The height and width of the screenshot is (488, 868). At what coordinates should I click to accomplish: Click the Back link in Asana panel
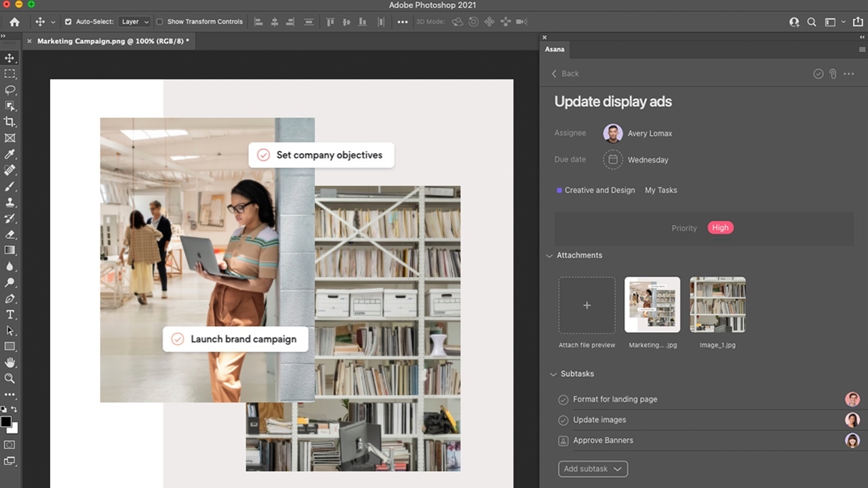coord(565,74)
